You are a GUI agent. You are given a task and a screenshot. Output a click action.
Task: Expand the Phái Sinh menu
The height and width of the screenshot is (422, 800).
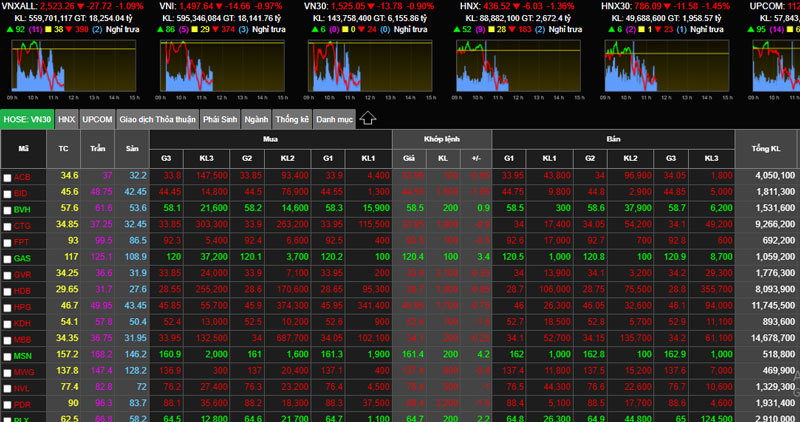click(219, 119)
